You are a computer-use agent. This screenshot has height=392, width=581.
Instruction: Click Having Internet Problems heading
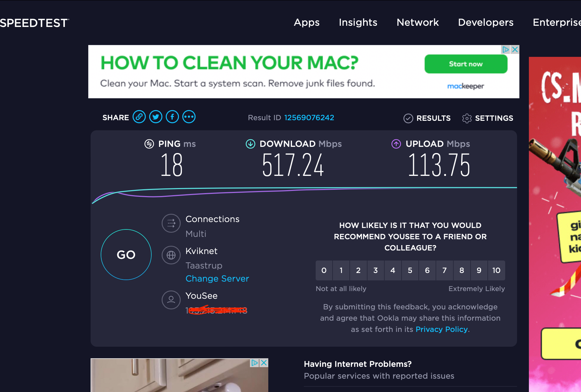(x=358, y=364)
